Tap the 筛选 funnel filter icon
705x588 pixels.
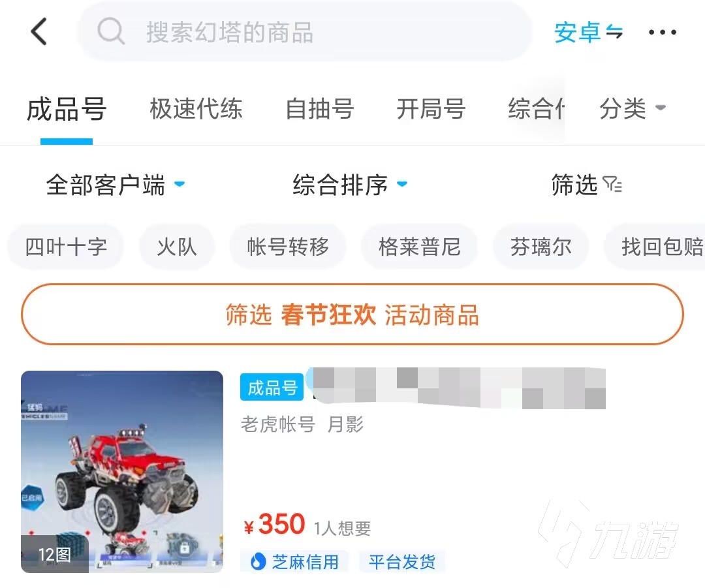[x=612, y=185]
